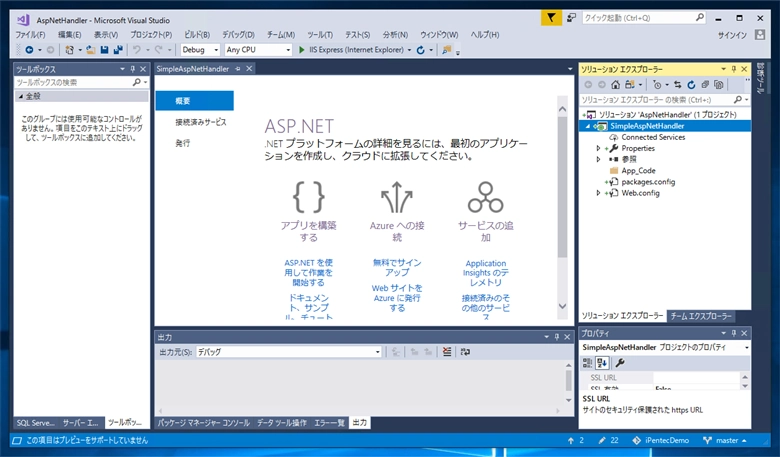Viewport: 780px width, 457px height.
Task: Click the New Project toolbar icon
Action: (x=69, y=50)
